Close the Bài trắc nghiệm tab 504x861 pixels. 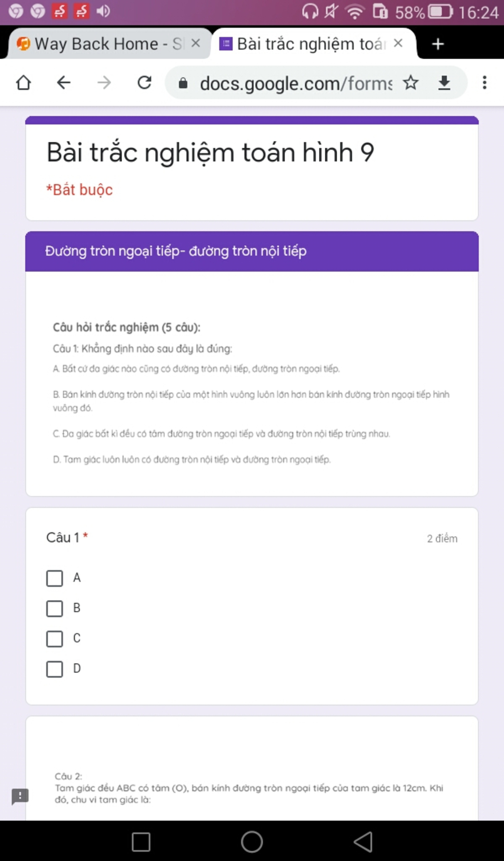pyautogui.click(x=398, y=43)
